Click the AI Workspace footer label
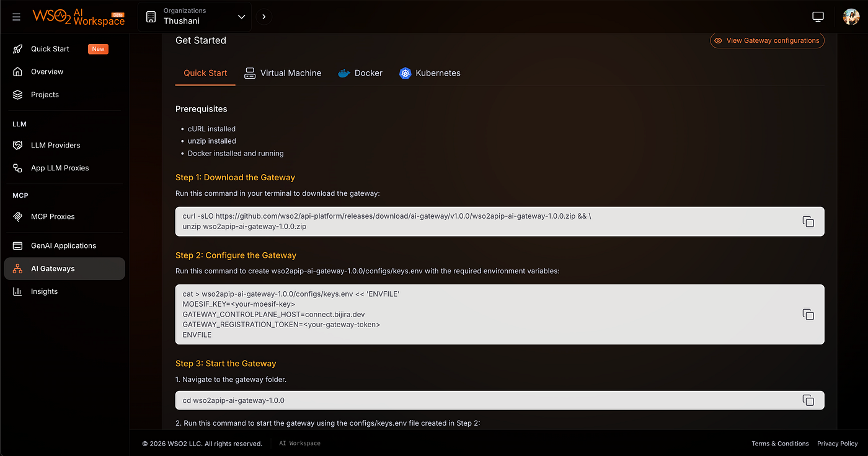 tap(300, 444)
